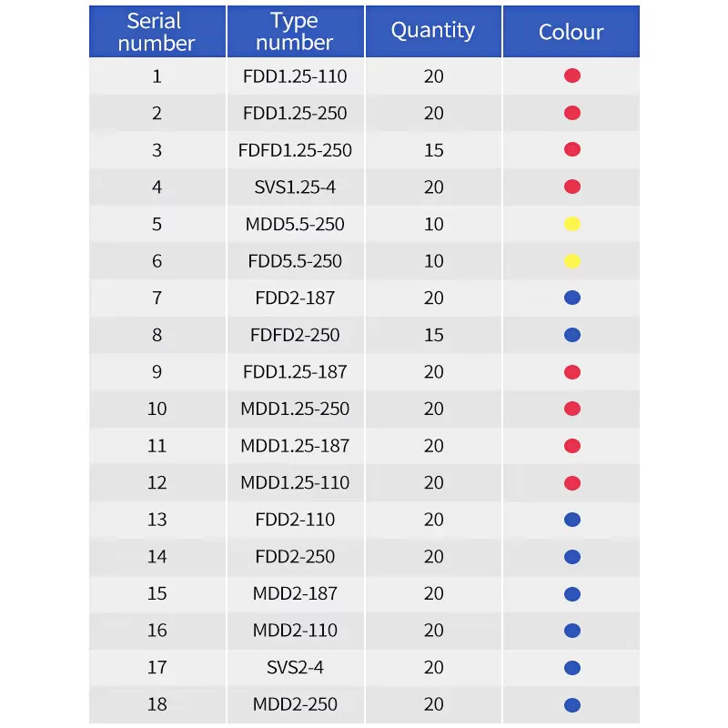Click quantity 15 in row 3
This screenshot has height=728, width=728.
tap(434, 150)
